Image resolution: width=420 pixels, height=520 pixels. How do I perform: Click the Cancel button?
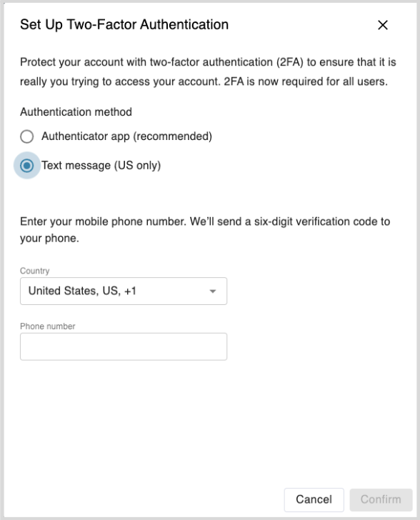(x=314, y=499)
